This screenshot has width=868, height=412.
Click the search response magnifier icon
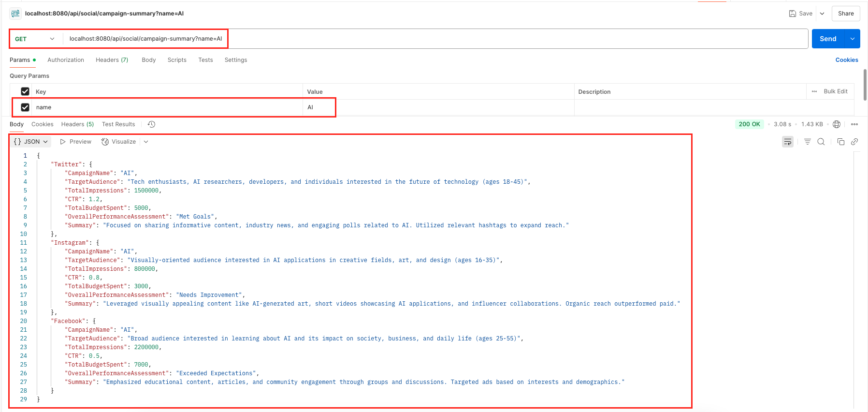(x=821, y=142)
